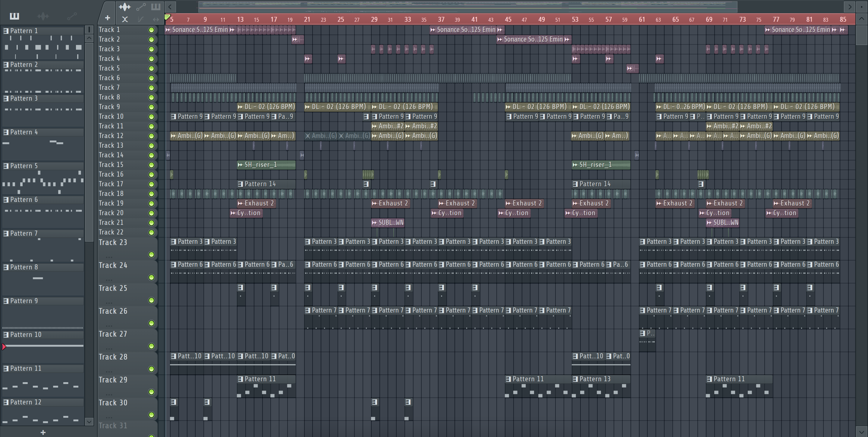The width and height of the screenshot is (868, 437).
Task: Mute Track 9 with its green LED
Action: [152, 107]
